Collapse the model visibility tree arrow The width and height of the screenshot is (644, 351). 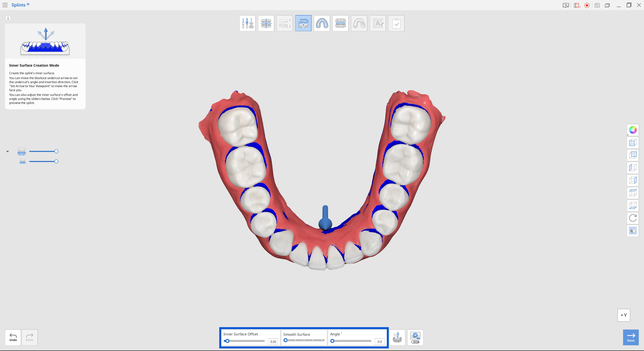click(8, 151)
